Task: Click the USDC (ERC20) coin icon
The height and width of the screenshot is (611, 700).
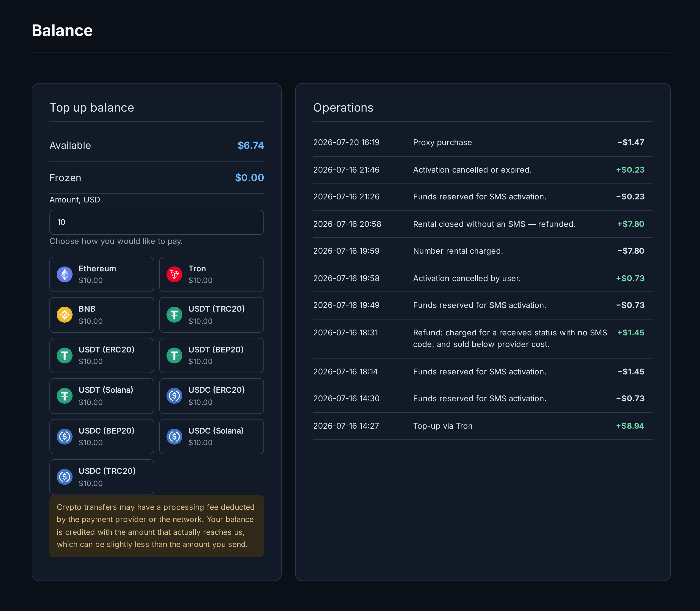Action: [174, 396]
